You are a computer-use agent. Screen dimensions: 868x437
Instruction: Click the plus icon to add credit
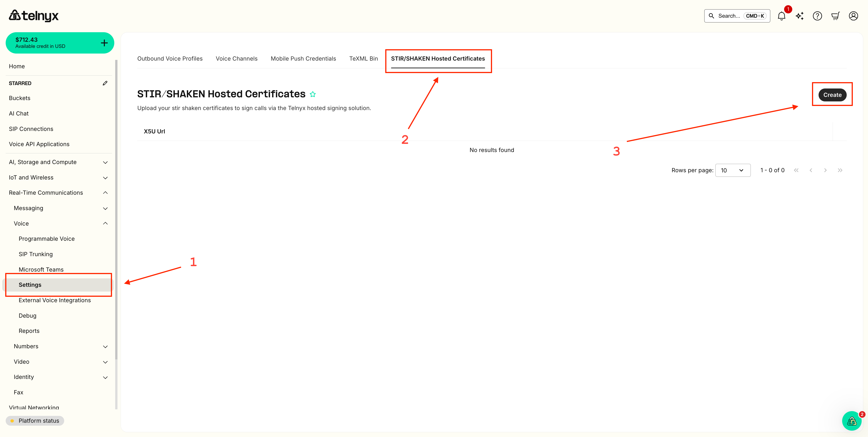[104, 43]
